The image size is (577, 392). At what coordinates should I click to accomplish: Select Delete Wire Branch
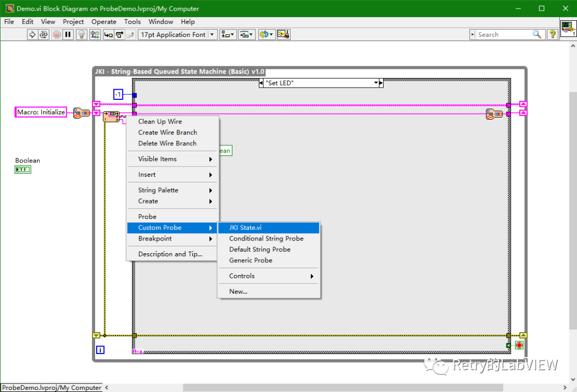point(172,144)
